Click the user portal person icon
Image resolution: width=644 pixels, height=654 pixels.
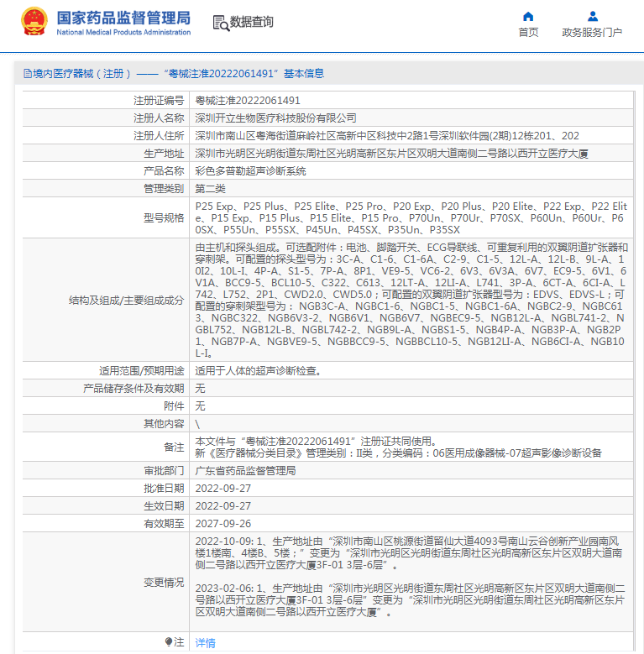(593, 16)
